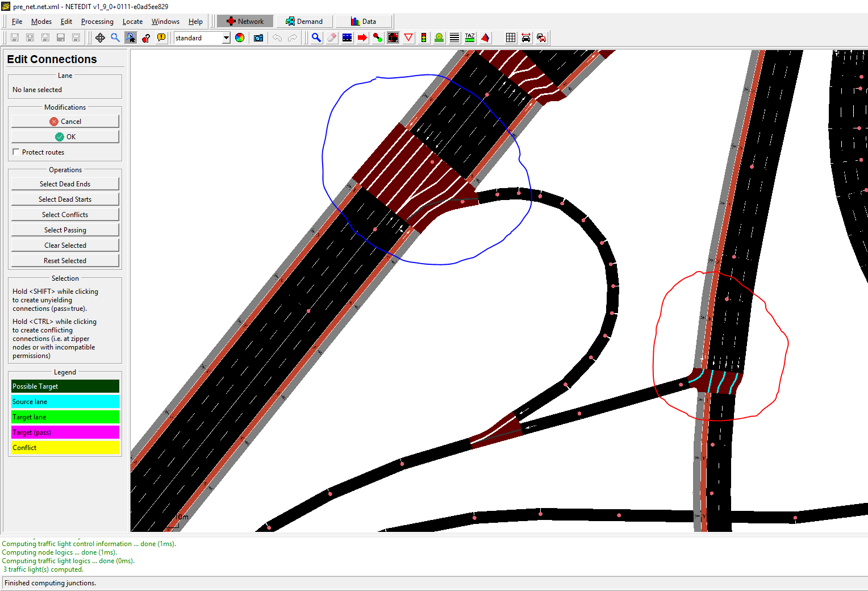
Task: Take a snapshot with the camera icon
Action: pos(258,38)
